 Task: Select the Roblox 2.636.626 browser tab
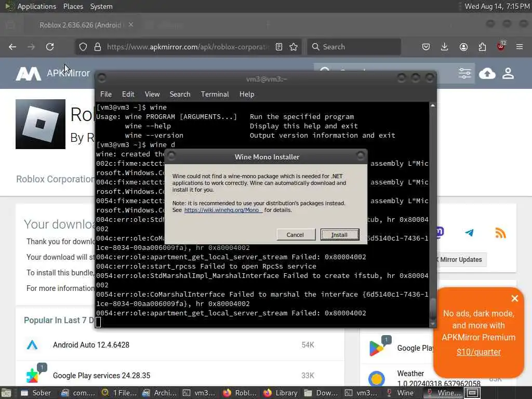click(80, 25)
